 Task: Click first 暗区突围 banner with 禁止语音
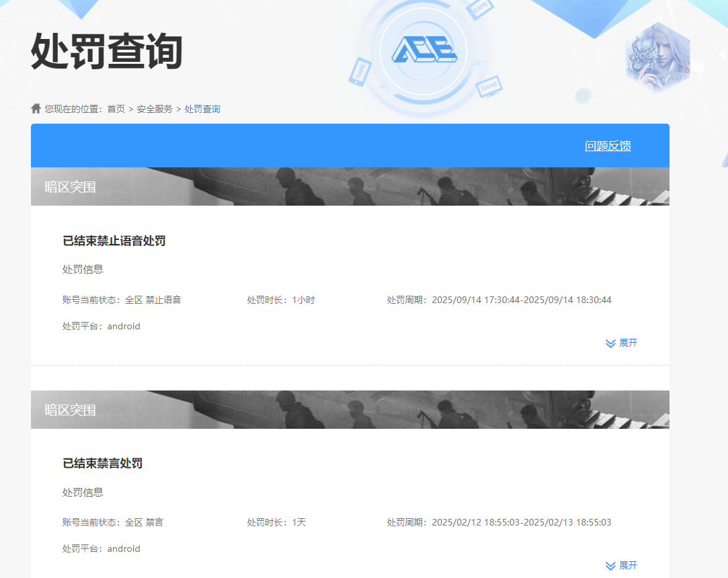pos(350,187)
